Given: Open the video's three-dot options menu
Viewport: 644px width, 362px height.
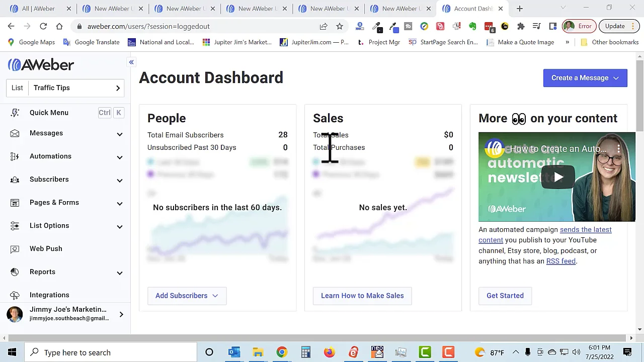Looking at the screenshot, I should [618, 149].
